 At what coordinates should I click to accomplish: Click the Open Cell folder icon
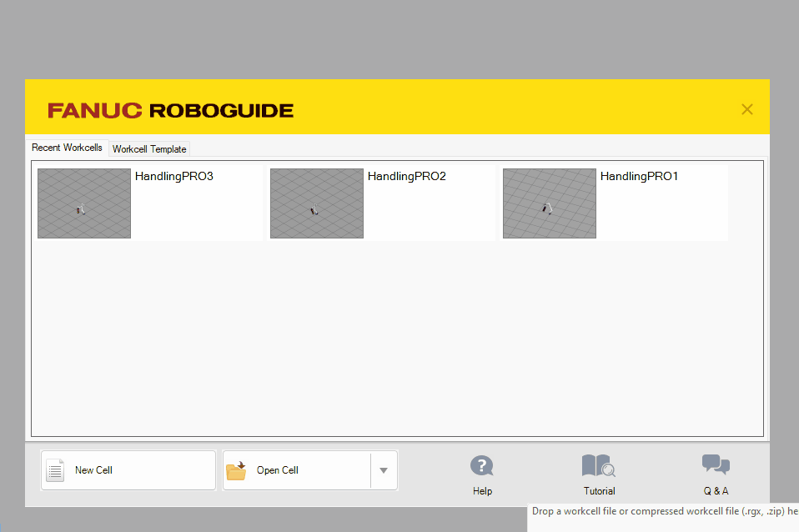(x=237, y=469)
